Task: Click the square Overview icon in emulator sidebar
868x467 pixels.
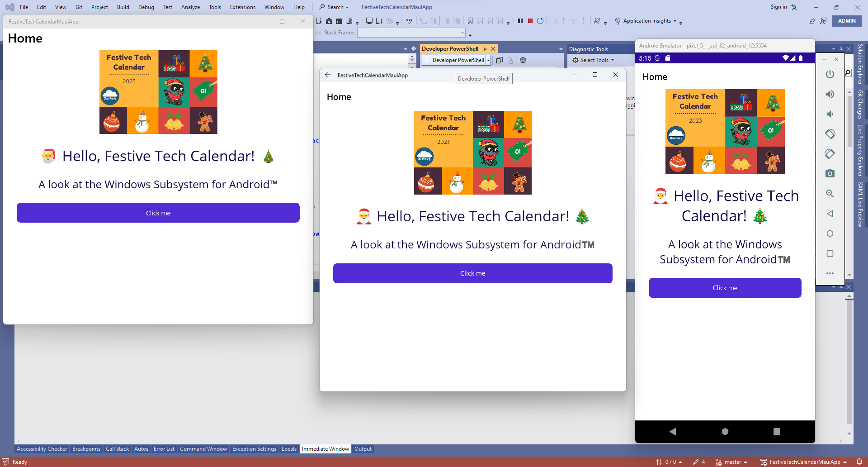Action: (830, 253)
